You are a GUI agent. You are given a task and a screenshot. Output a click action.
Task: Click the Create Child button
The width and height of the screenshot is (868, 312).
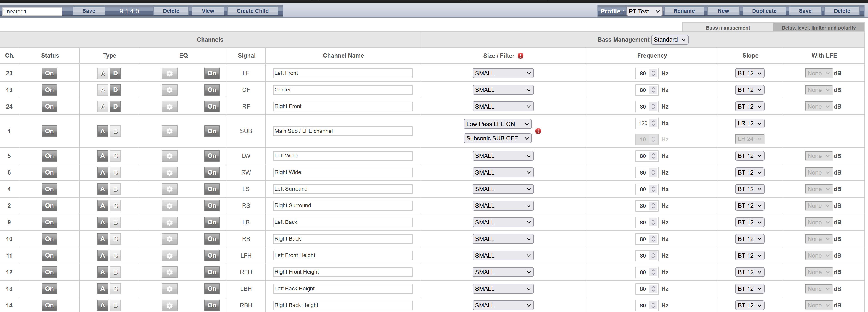pyautogui.click(x=252, y=11)
